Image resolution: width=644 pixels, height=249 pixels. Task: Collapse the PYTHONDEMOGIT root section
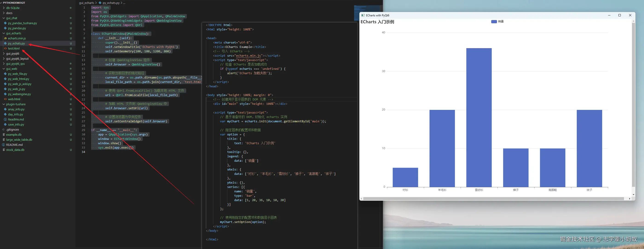click(14, 3)
